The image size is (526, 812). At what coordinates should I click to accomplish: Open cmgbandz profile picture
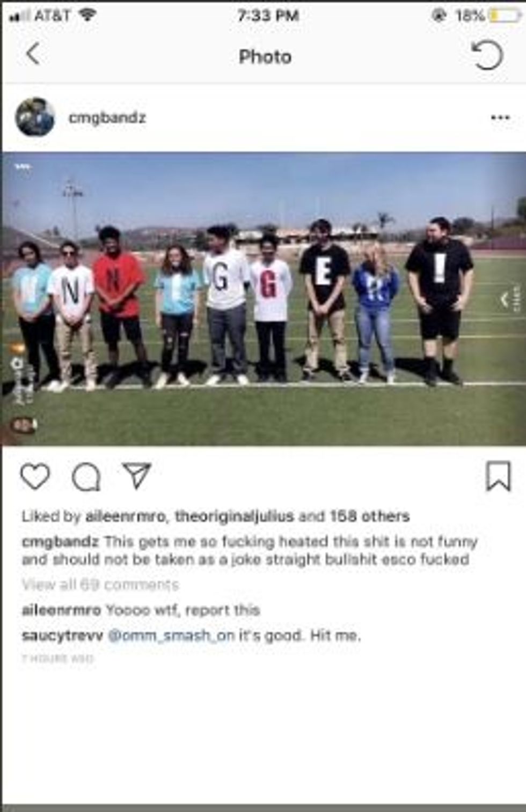35,117
